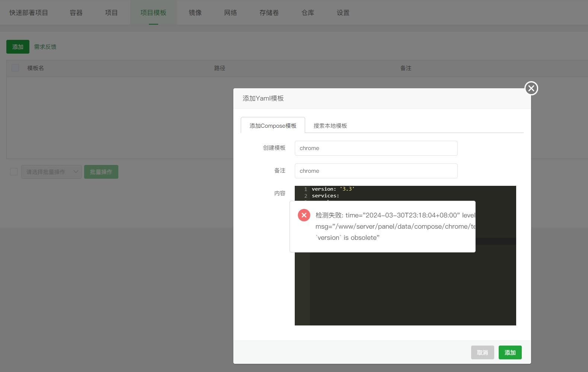Click line 2 'services:' in editor
This screenshot has width=588, height=372.
point(325,196)
